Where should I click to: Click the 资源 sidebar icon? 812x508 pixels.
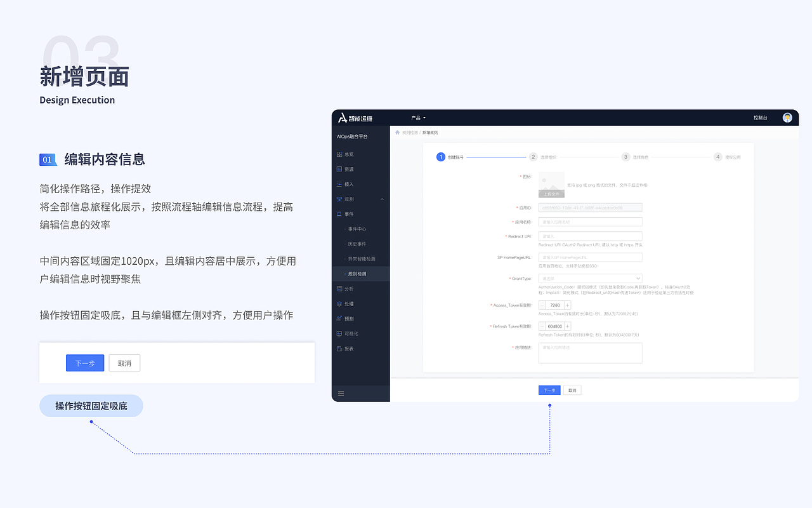point(339,169)
